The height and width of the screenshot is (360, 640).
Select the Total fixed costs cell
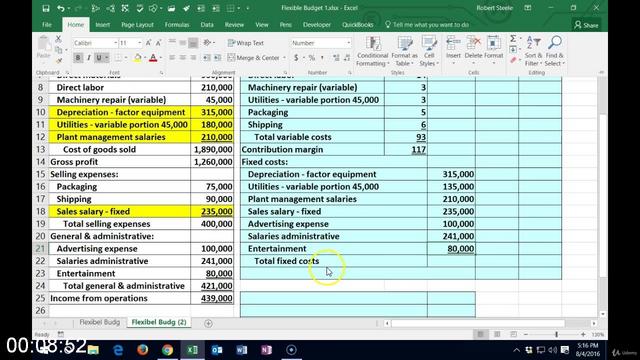333,261
